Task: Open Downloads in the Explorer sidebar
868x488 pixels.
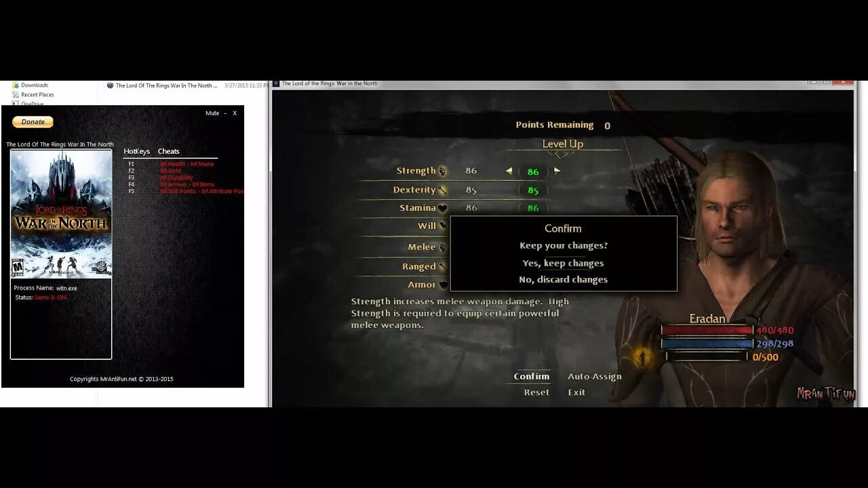Action: 34,85
